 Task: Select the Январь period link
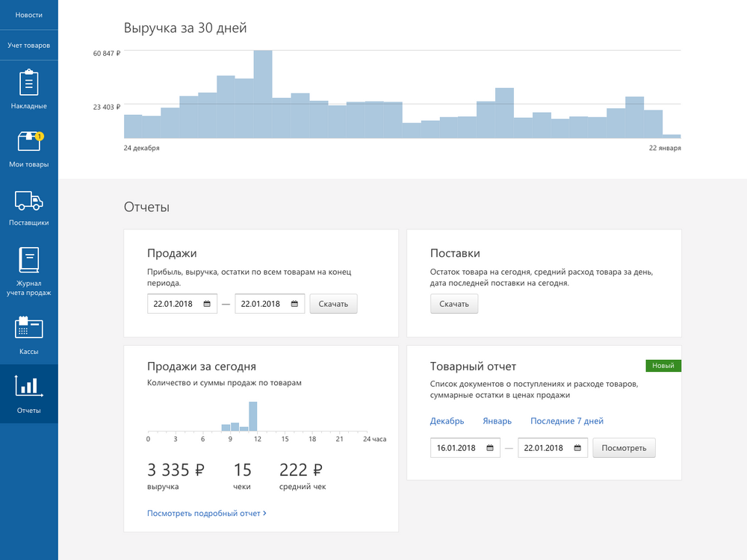497,421
